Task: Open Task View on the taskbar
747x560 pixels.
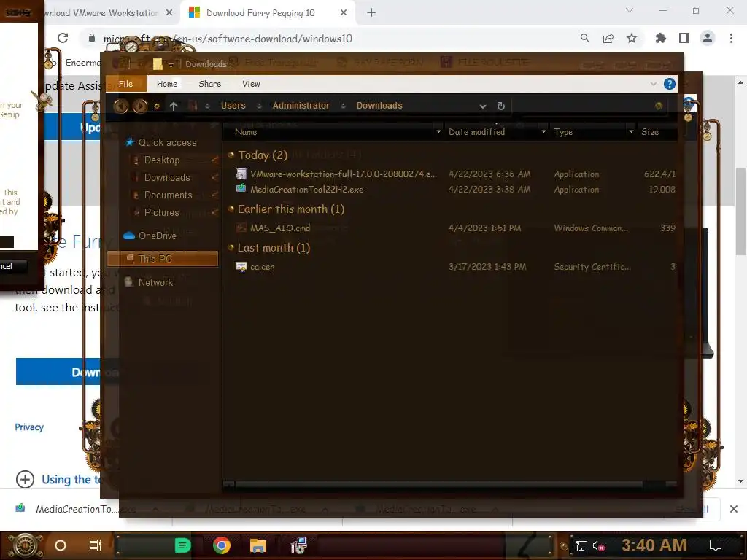Action: tap(96, 545)
